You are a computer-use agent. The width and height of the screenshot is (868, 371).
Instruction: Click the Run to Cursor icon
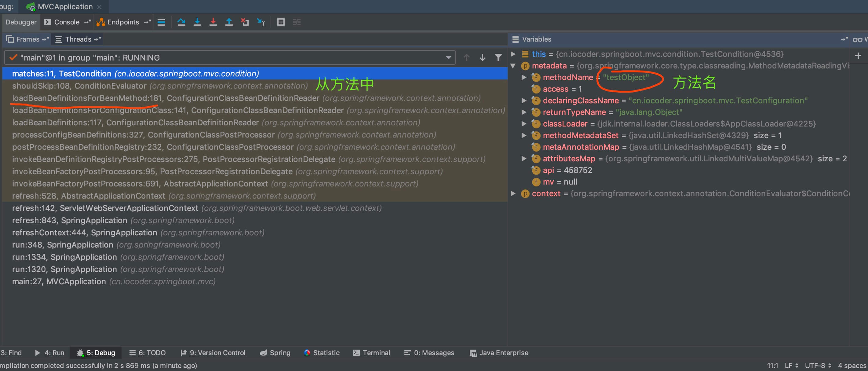click(x=261, y=22)
